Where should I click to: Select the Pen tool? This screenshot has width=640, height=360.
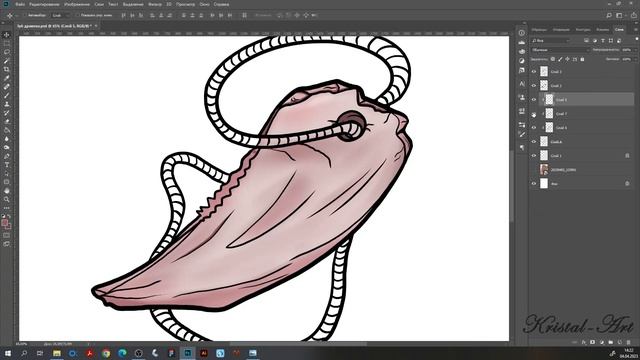tap(7, 156)
